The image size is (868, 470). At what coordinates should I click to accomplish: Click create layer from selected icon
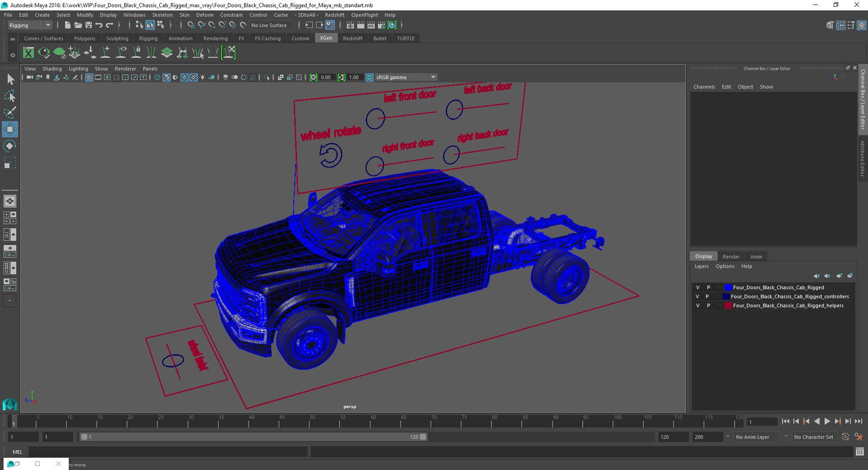pos(850,276)
